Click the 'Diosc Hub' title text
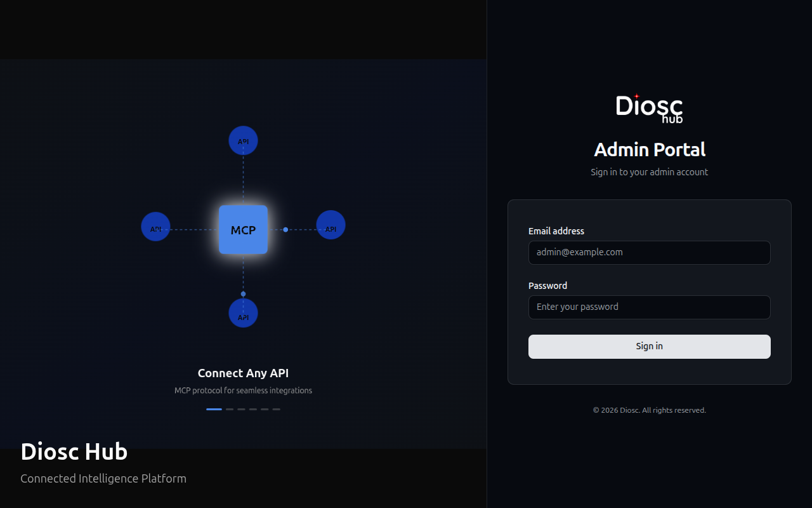The height and width of the screenshot is (508, 812). (x=74, y=451)
